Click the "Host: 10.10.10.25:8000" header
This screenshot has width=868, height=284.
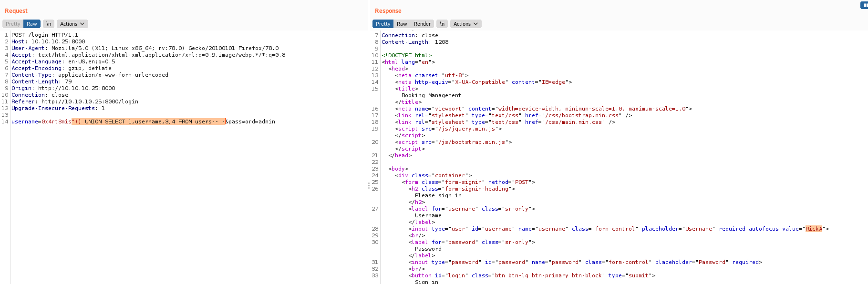point(48,41)
